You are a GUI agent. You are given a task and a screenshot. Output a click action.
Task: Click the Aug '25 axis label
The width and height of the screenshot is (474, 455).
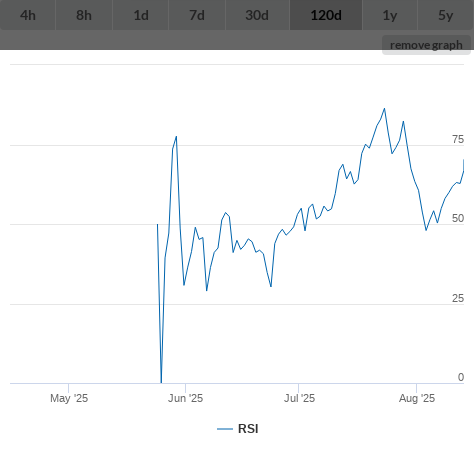coord(417,398)
